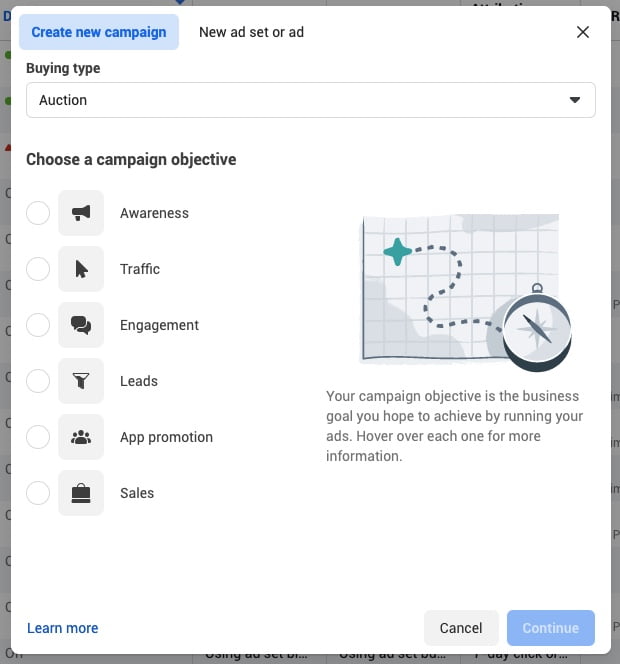The image size is (620, 664).
Task: Select the Awareness radio button
Action: [x=38, y=213]
